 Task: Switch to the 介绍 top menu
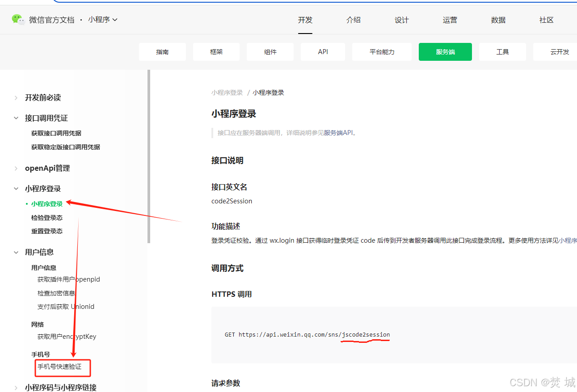click(354, 20)
